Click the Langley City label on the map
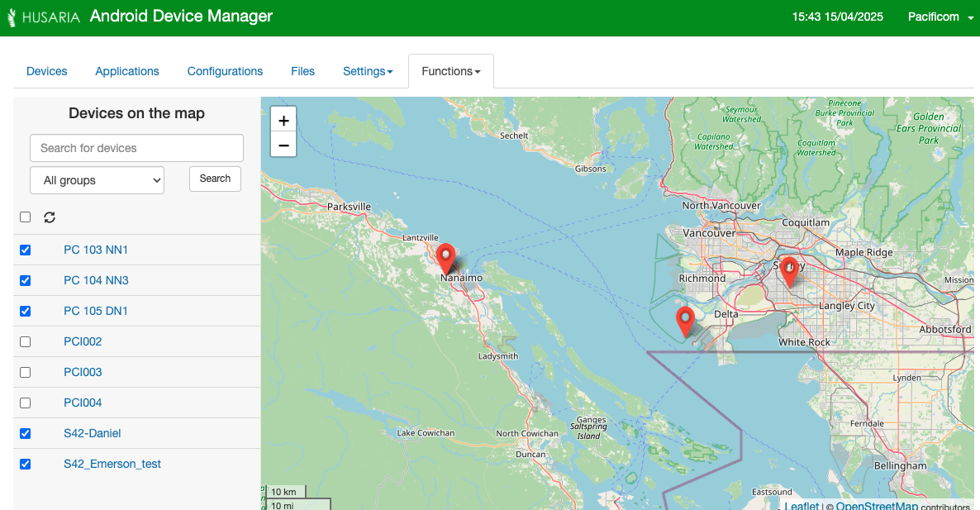The width and height of the screenshot is (980, 510). (x=847, y=306)
